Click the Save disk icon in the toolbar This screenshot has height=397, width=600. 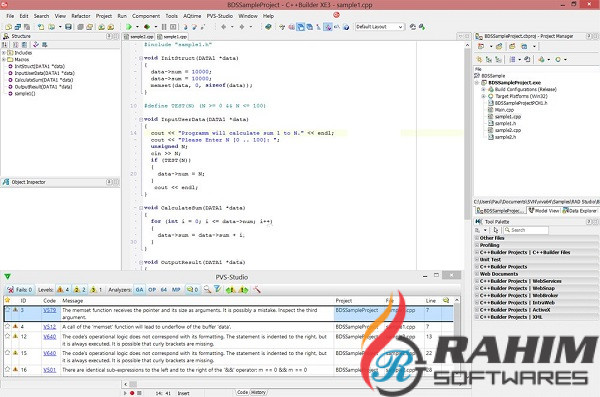[x=68, y=27]
